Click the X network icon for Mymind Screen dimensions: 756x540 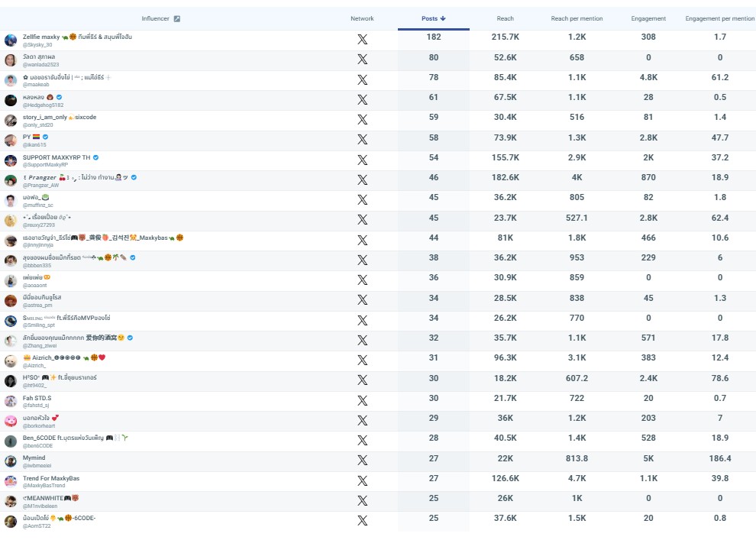[363, 461]
